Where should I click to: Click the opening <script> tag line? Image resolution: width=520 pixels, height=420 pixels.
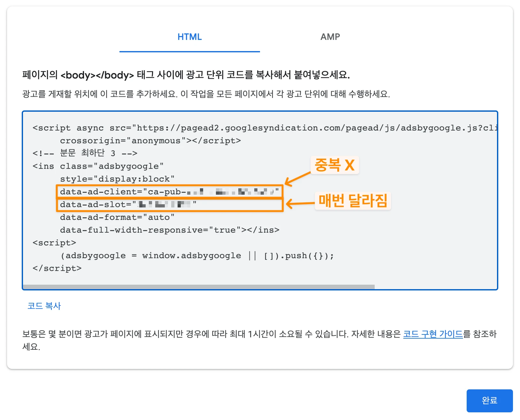tap(54, 243)
